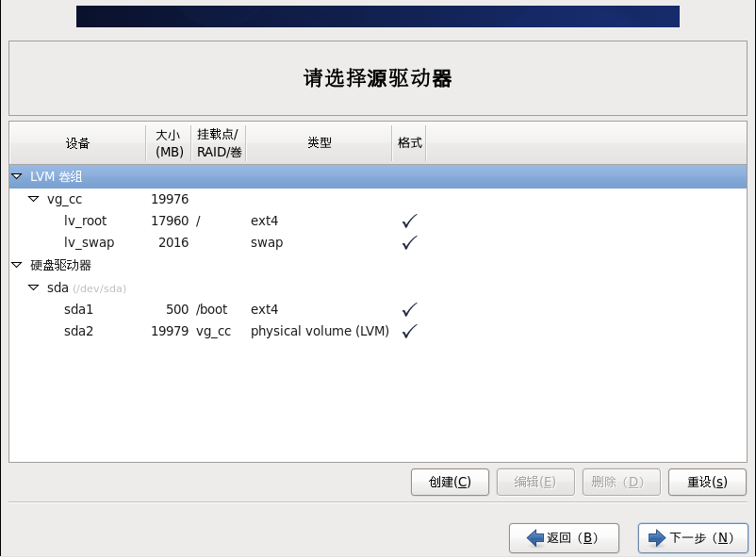The height and width of the screenshot is (558, 756).
Task: Click the ext4 type of lv_root
Action: 264,221
